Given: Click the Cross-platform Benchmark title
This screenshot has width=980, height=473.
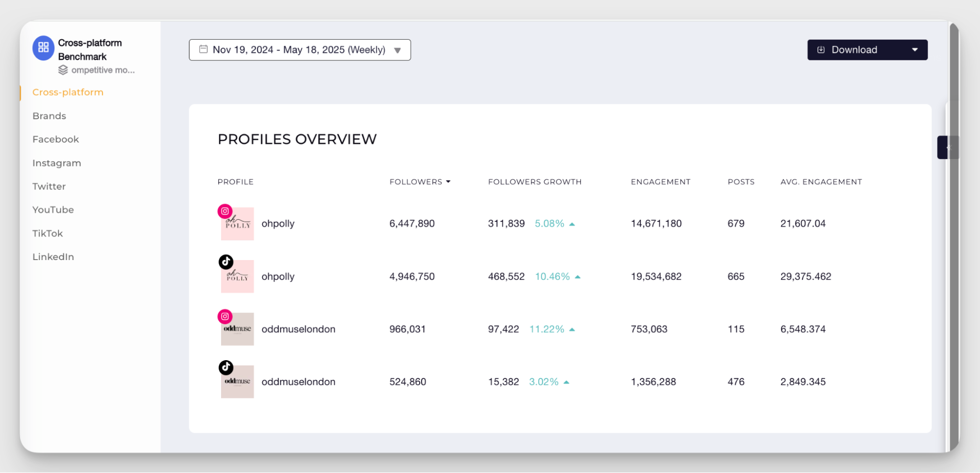Looking at the screenshot, I should click(90, 50).
